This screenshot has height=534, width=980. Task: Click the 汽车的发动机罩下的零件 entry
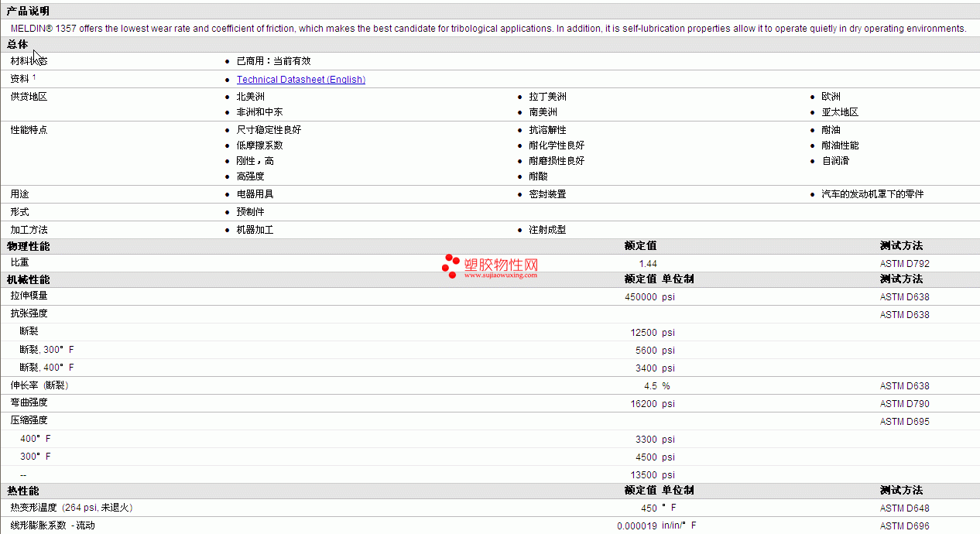tap(872, 194)
